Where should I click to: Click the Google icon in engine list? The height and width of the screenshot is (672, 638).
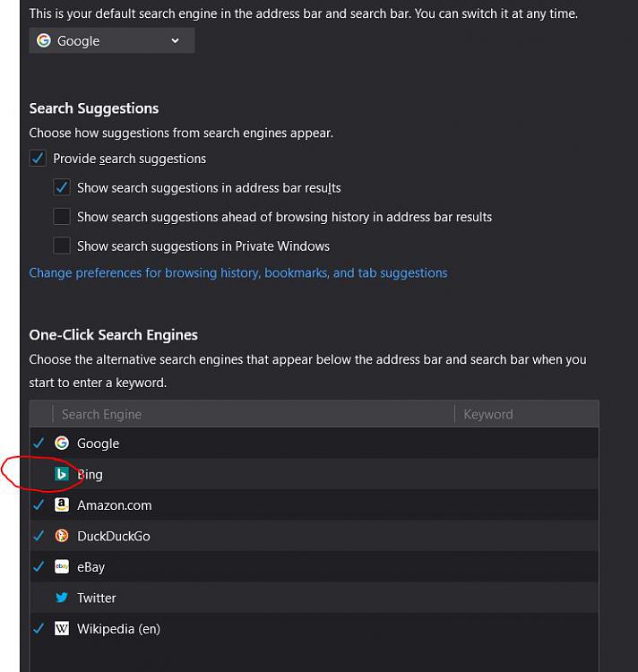(62, 443)
